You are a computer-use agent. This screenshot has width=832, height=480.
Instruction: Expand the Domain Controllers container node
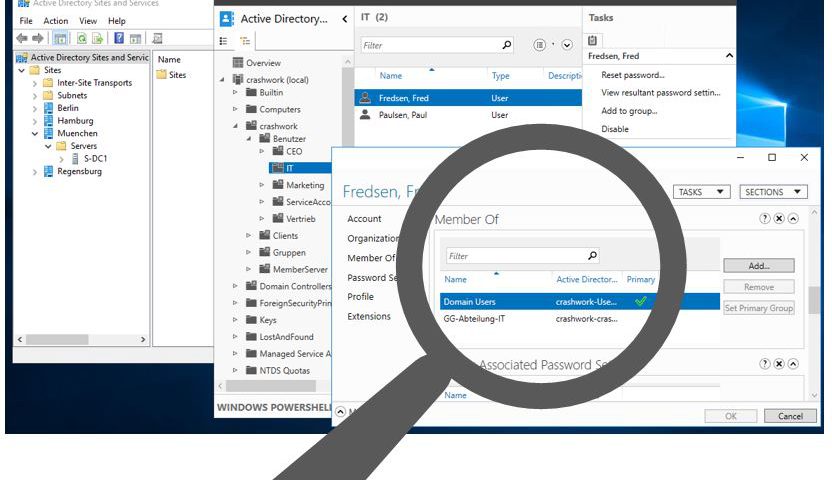click(x=235, y=286)
